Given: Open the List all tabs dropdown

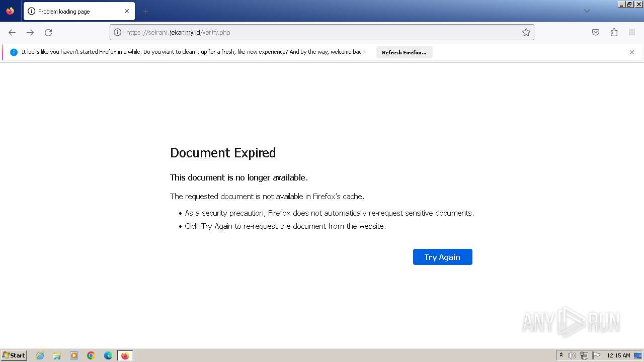Looking at the screenshot, I should click(587, 11).
